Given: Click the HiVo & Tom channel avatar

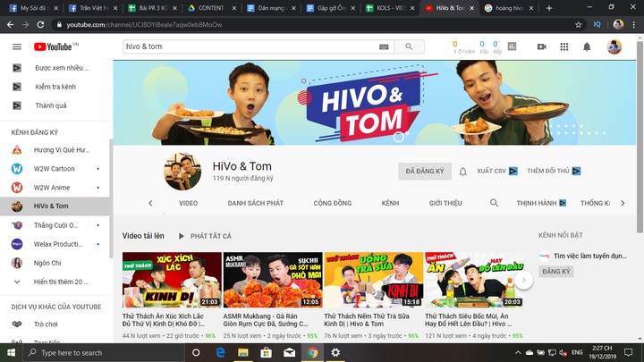Looking at the screenshot, I should 182,172.
